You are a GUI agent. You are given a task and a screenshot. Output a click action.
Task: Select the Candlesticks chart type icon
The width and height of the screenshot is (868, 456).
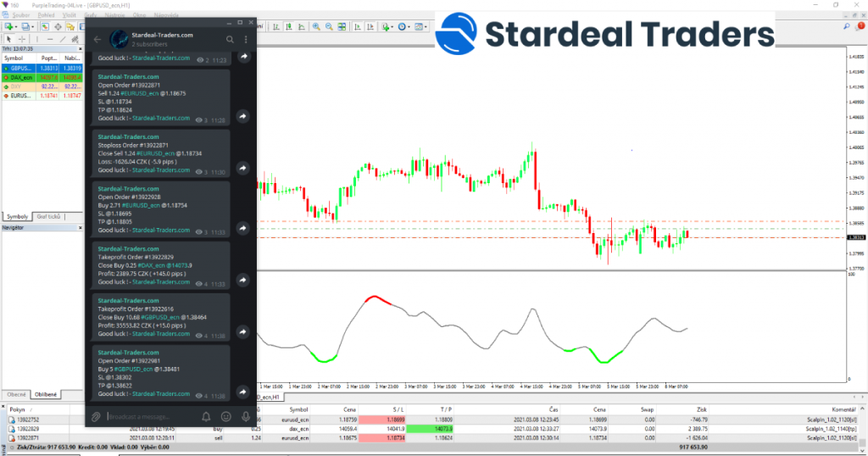pos(288,26)
